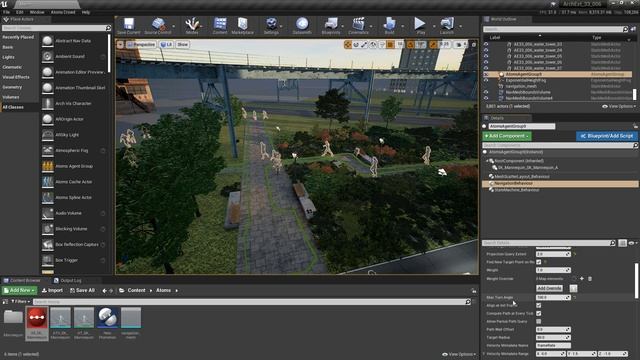The height and width of the screenshot is (360, 640).
Task: Open the Perspective view dropdown
Action: tap(141, 44)
